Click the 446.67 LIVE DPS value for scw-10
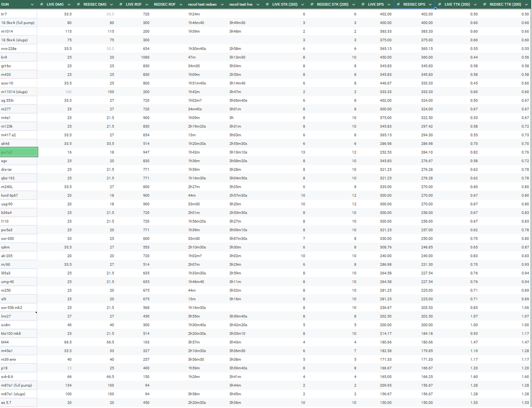Image resolution: width=532 pixels, height=408 pixels. point(386,83)
